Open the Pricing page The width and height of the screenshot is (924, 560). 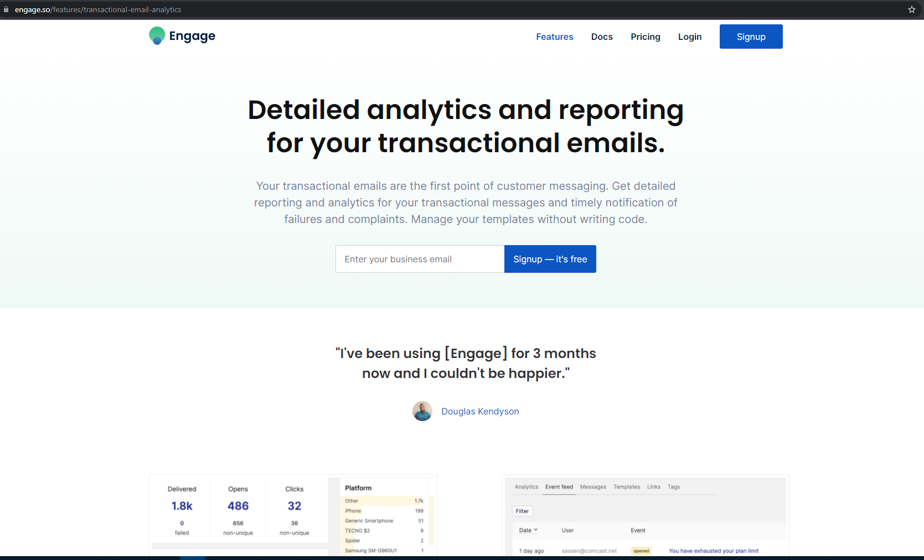pyautogui.click(x=645, y=37)
